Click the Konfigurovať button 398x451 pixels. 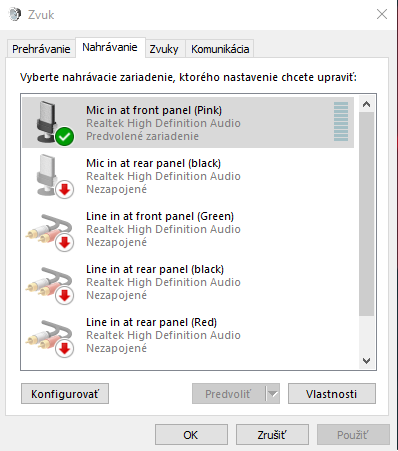coord(65,394)
